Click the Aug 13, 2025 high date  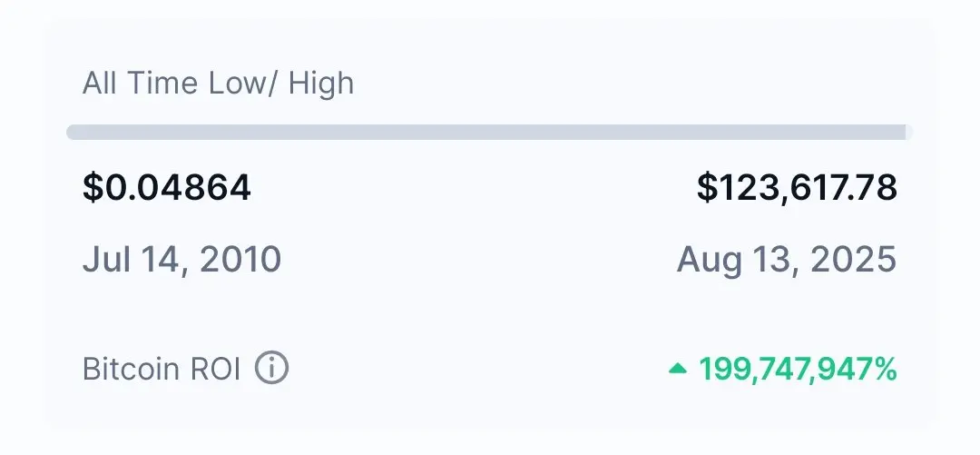(787, 259)
